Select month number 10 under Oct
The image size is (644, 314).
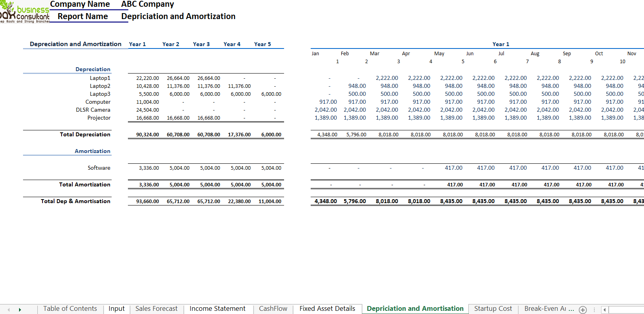click(623, 62)
